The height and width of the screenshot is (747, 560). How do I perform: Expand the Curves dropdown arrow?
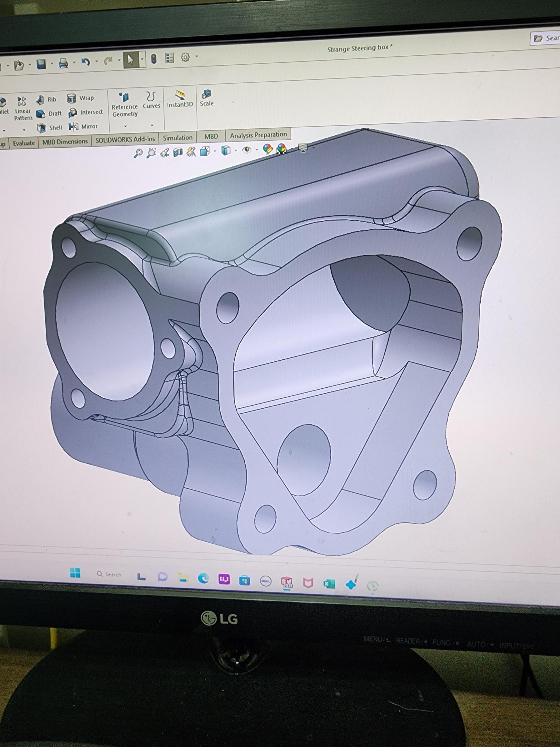coord(152,125)
